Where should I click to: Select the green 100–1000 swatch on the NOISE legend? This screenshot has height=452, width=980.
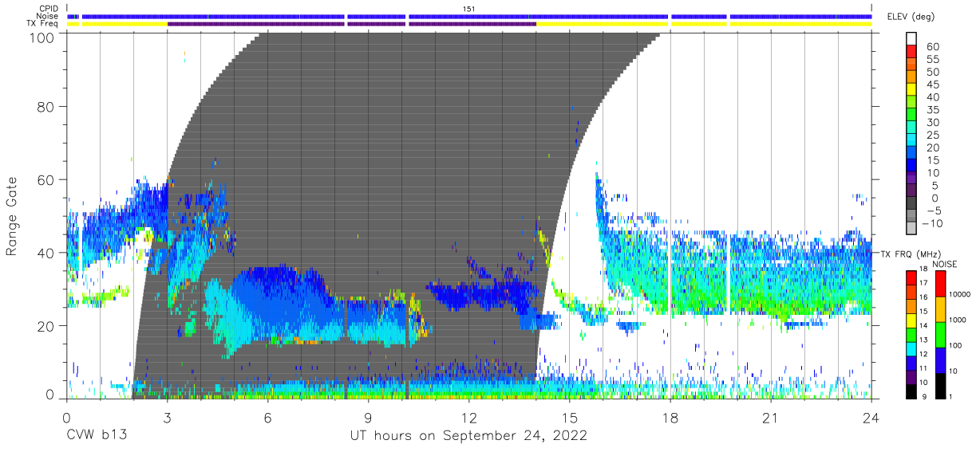click(939, 334)
